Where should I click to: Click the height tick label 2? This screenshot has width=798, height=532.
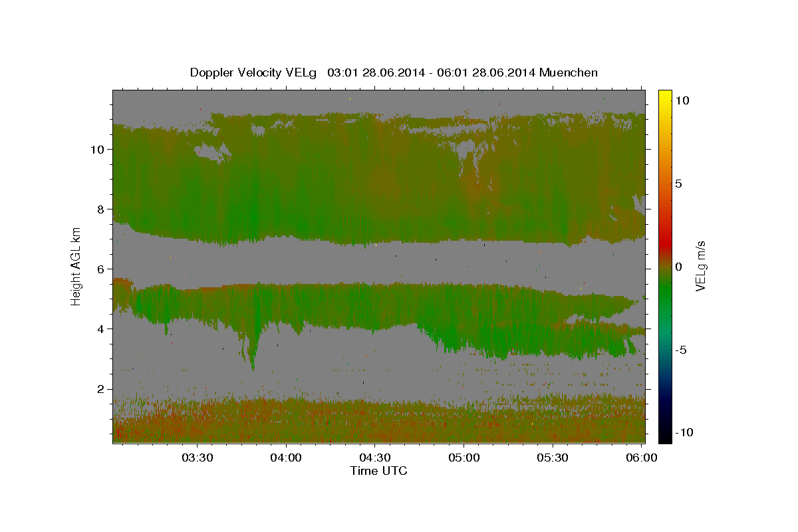tap(102, 389)
